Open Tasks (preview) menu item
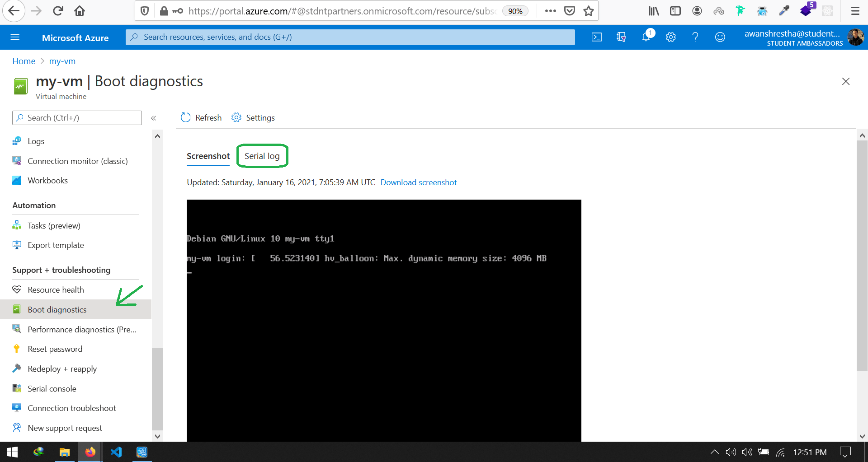868x462 pixels. 75,226
